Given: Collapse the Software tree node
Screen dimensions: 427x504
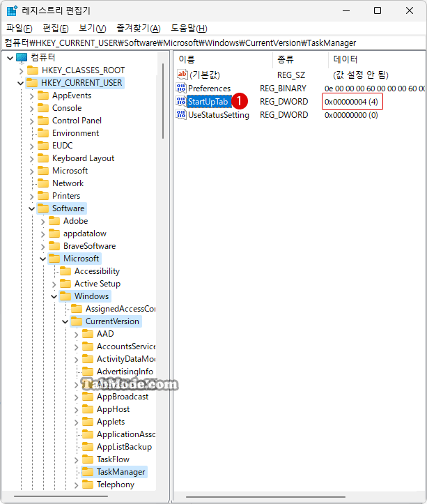Looking at the screenshot, I should 31,209.
